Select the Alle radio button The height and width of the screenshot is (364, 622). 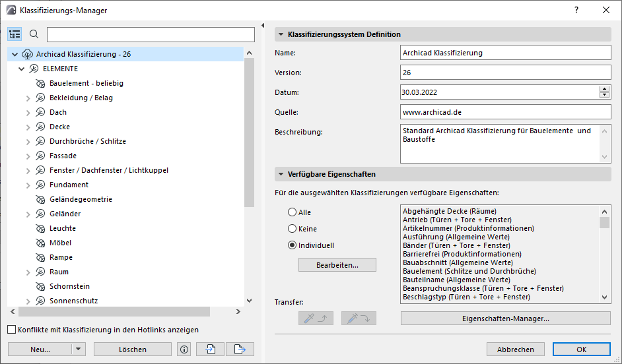click(293, 212)
